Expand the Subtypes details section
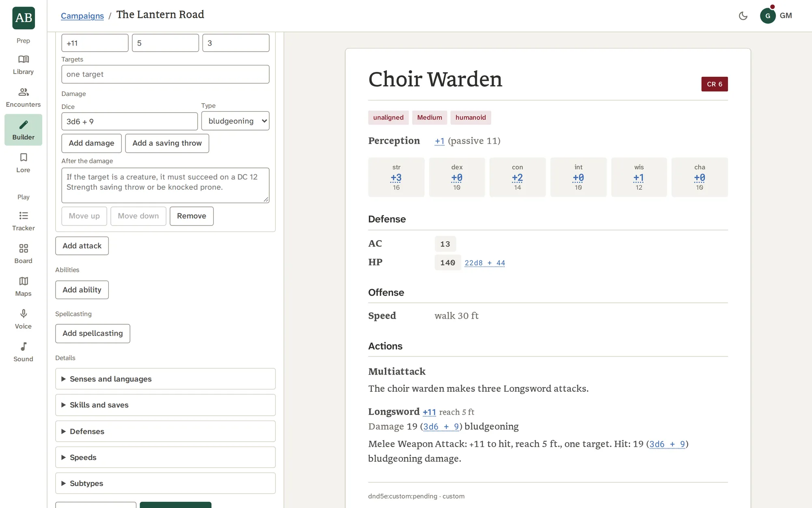Image resolution: width=812 pixels, height=508 pixels. click(165, 483)
